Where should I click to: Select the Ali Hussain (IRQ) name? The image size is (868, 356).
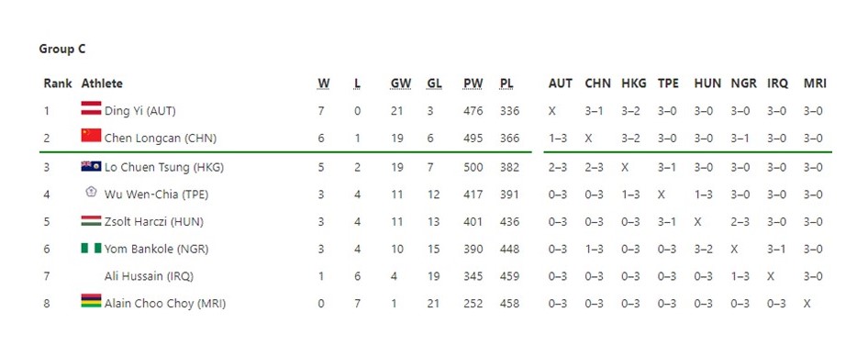click(x=149, y=276)
